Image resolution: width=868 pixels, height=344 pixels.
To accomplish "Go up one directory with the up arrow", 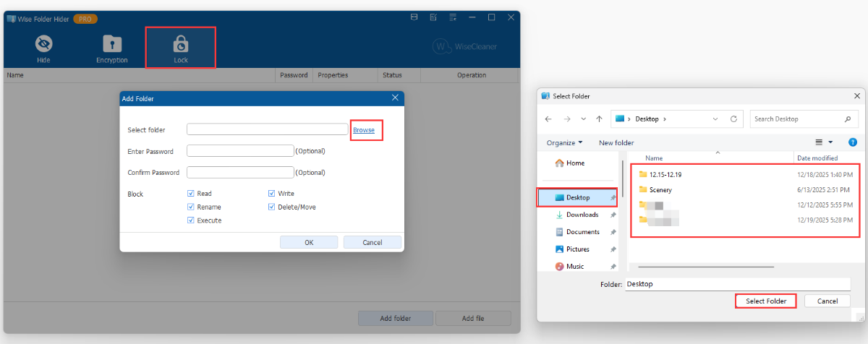I will pyautogui.click(x=599, y=119).
